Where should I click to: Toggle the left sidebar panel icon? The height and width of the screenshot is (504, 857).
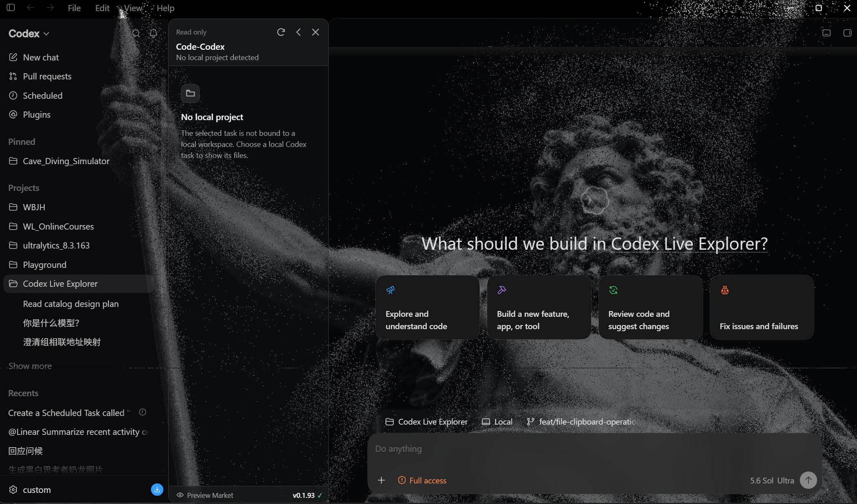pyautogui.click(x=11, y=8)
